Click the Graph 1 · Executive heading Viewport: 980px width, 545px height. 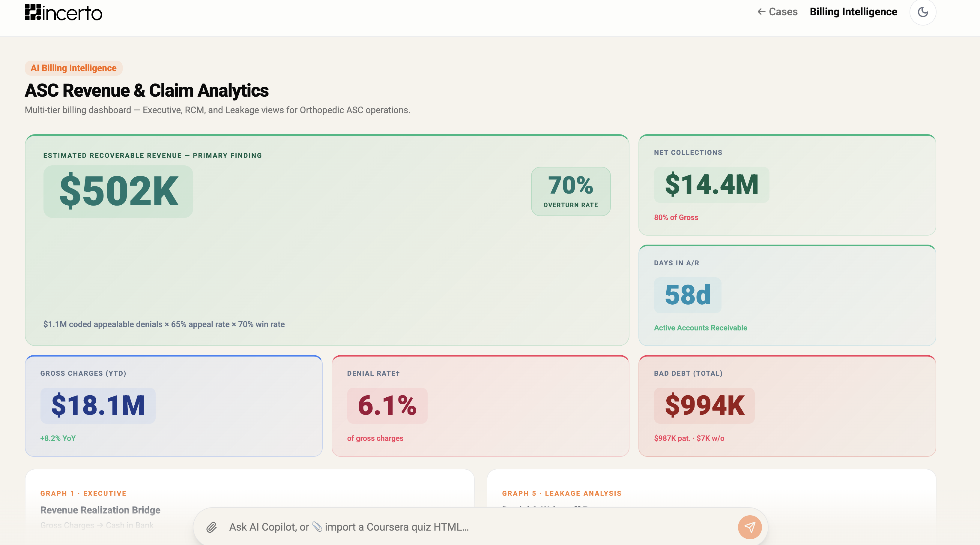pyautogui.click(x=83, y=494)
